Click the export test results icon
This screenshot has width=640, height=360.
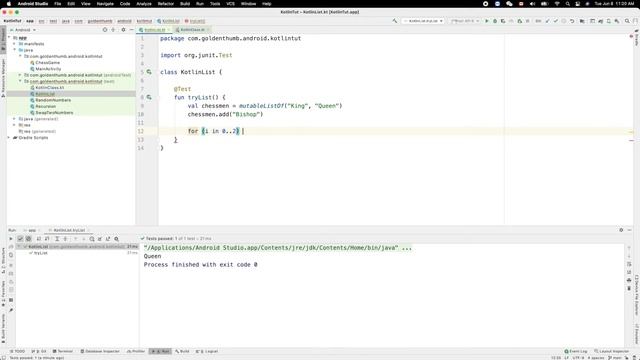click(108, 239)
